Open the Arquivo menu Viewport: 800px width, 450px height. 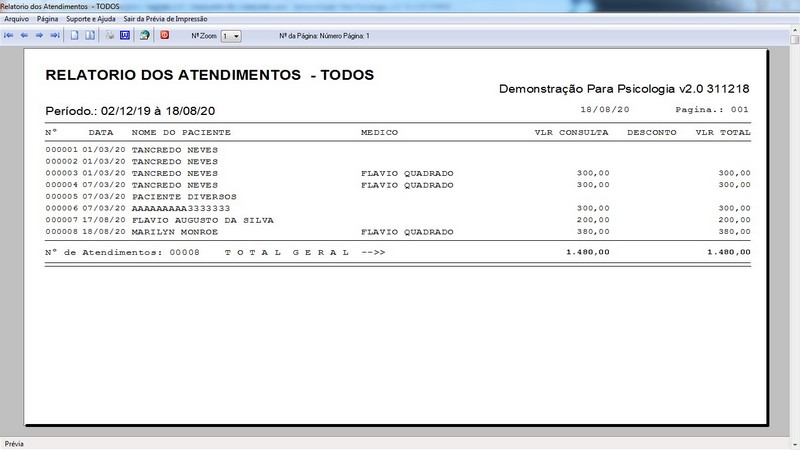click(x=16, y=19)
